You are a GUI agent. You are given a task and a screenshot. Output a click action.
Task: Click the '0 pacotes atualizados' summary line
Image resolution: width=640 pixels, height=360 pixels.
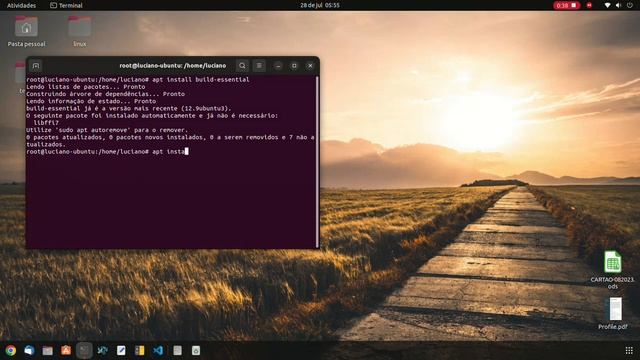[170, 141]
